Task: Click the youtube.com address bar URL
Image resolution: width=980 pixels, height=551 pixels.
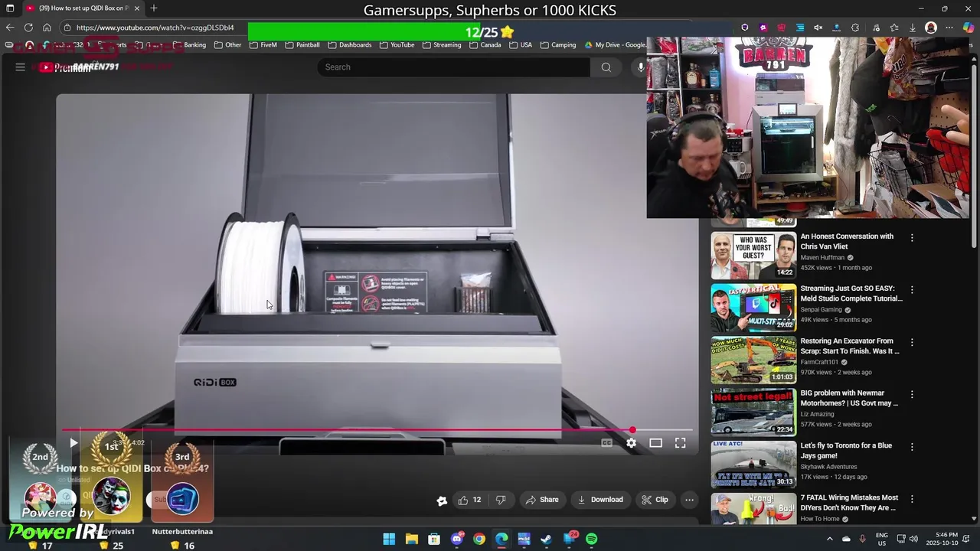Action: click(155, 28)
